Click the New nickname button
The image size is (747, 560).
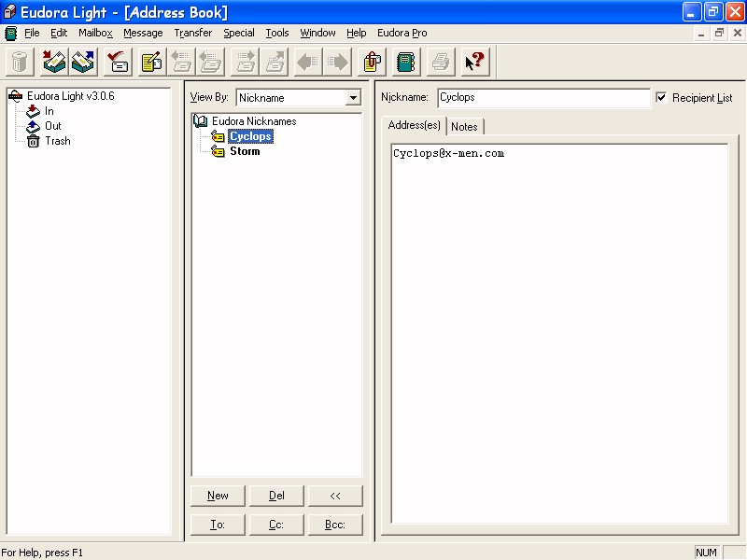(218, 496)
